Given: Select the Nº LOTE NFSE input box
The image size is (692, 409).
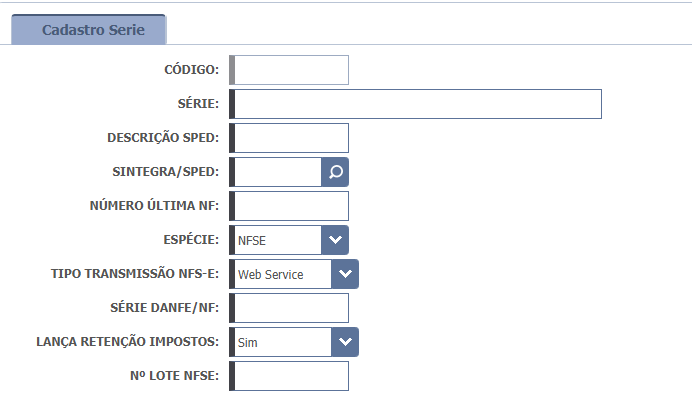Looking at the screenshot, I should pos(291,376).
